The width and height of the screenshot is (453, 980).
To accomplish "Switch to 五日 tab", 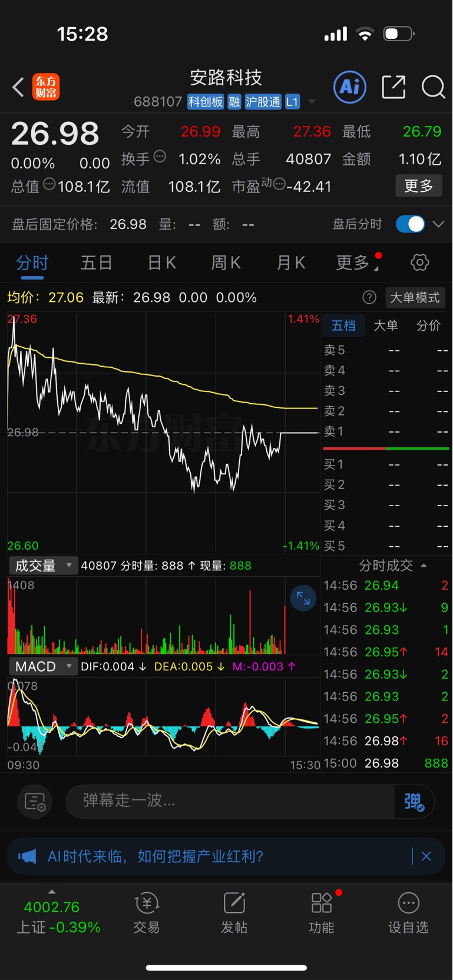I will tap(97, 263).
